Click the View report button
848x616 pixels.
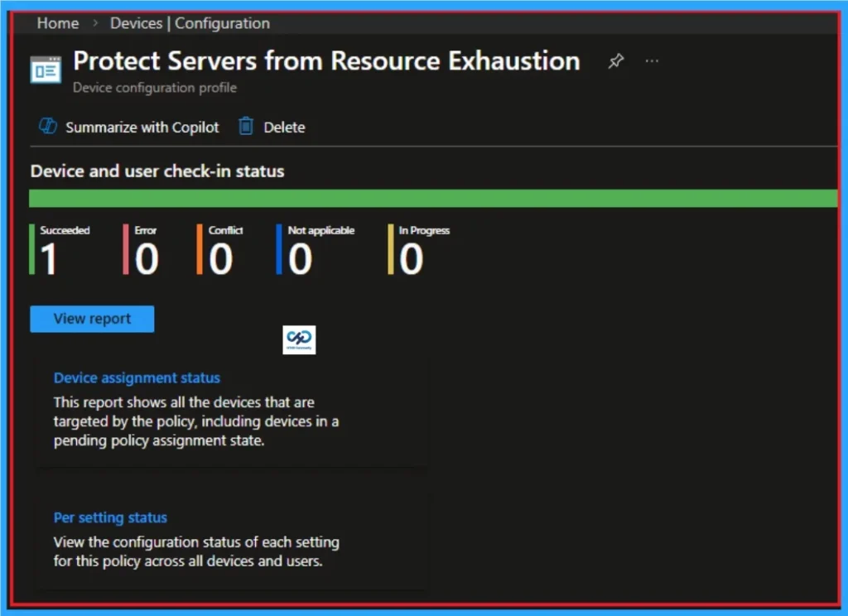click(x=92, y=319)
